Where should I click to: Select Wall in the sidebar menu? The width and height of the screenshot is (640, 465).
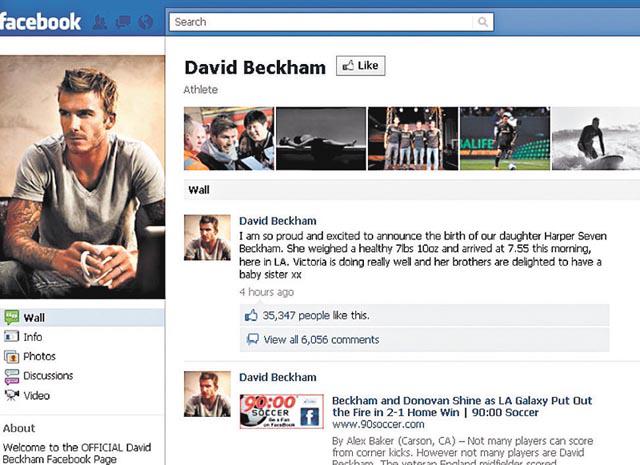(x=82, y=317)
